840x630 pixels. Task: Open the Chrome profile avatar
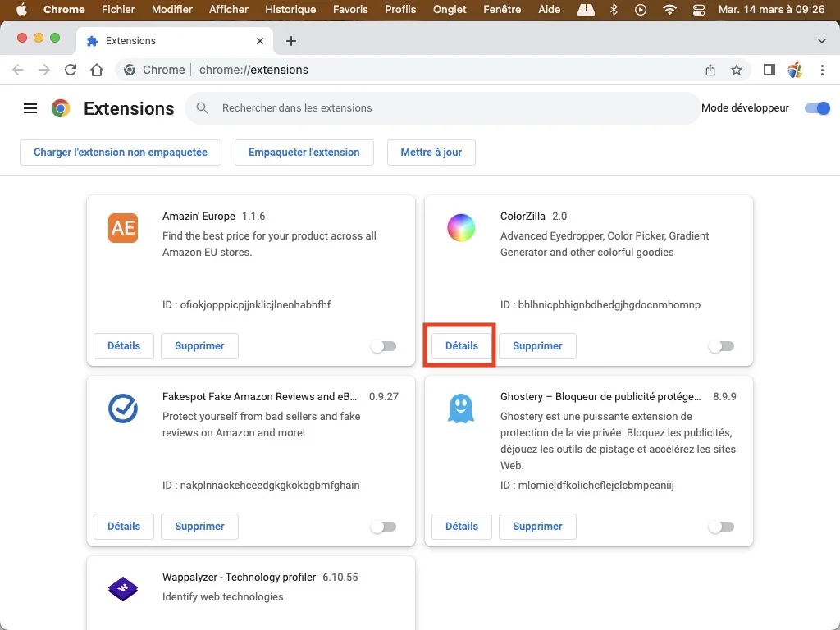click(796, 70)
